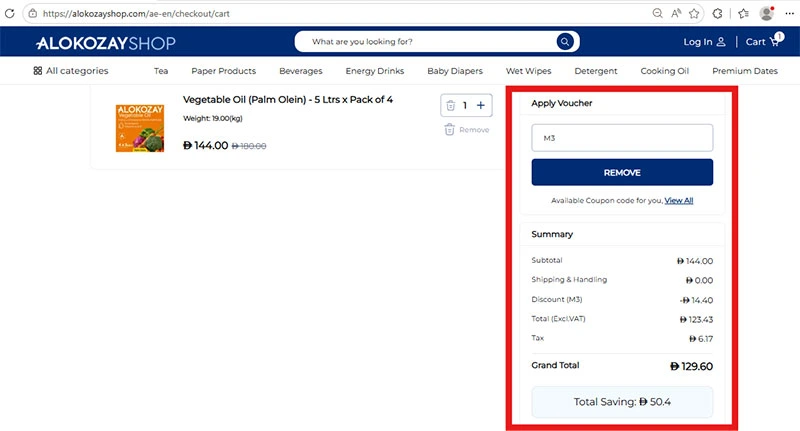The image size is (800, 431).
Task: Click the Summary heading
Action: [552, 234]
